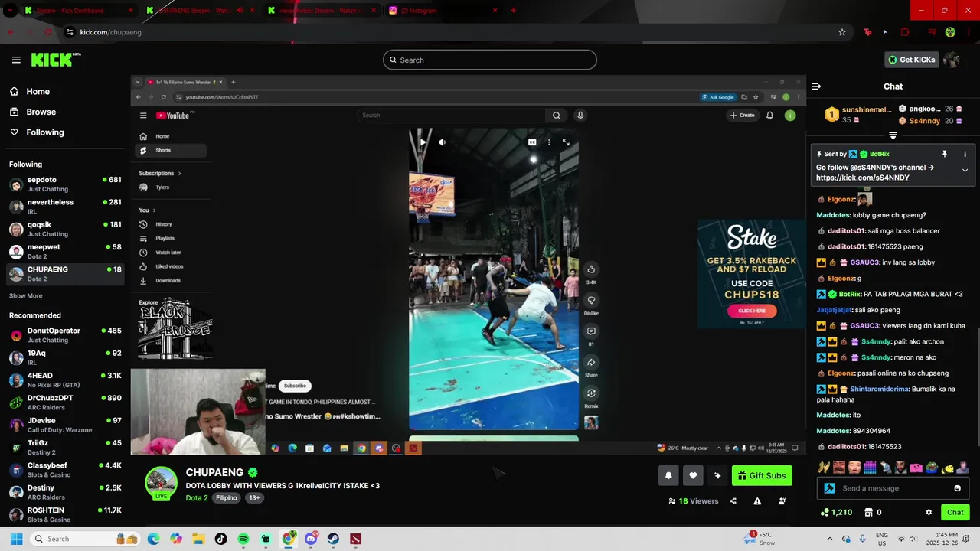Open Steam from the taskbar
This screenshot has width=980, height=551.
pyautogui.click(x=333, y=539)
